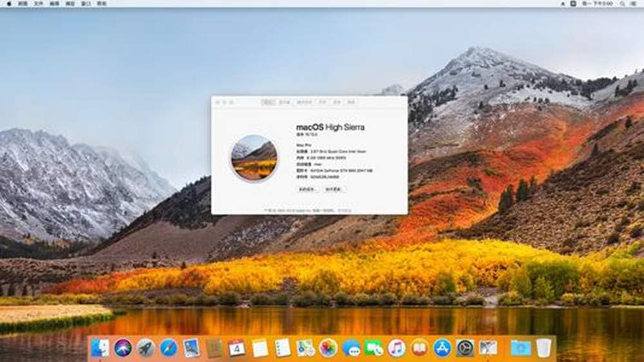Open the 访达 (Finder) menu
This screenshot has height=362, width=644.
23,3
